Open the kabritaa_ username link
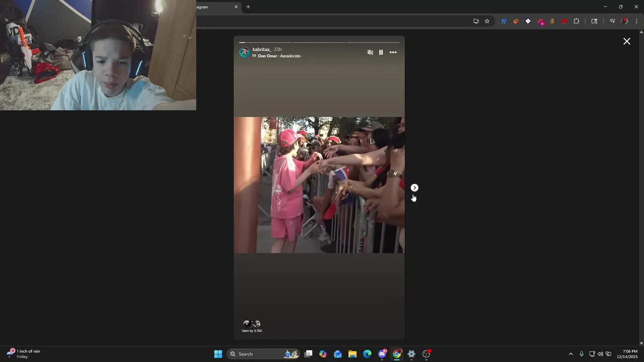This screenshot has width=644, height=362. tap(262, 49)
